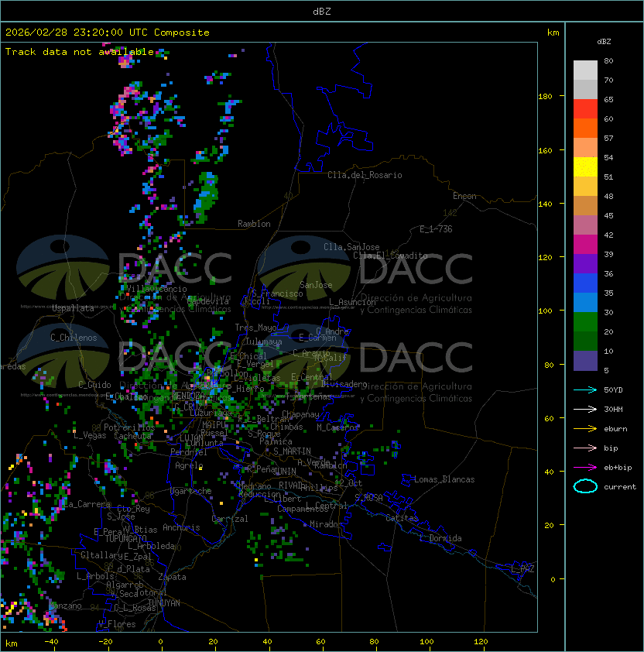Click the 'Clla.del_Rosario' place label
The width and height of the screenshot is (644, 652).
(x=365, y=175)
